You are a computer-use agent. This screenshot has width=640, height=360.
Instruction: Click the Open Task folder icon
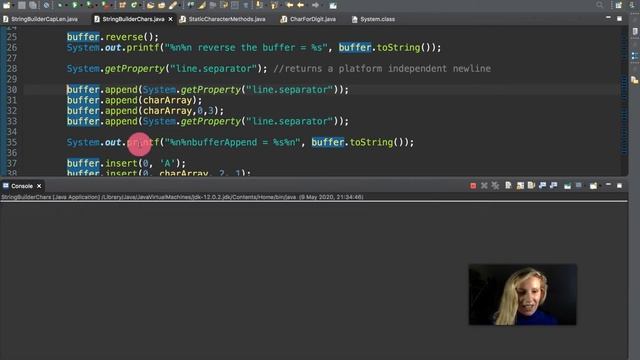click(x=161, y=5)
